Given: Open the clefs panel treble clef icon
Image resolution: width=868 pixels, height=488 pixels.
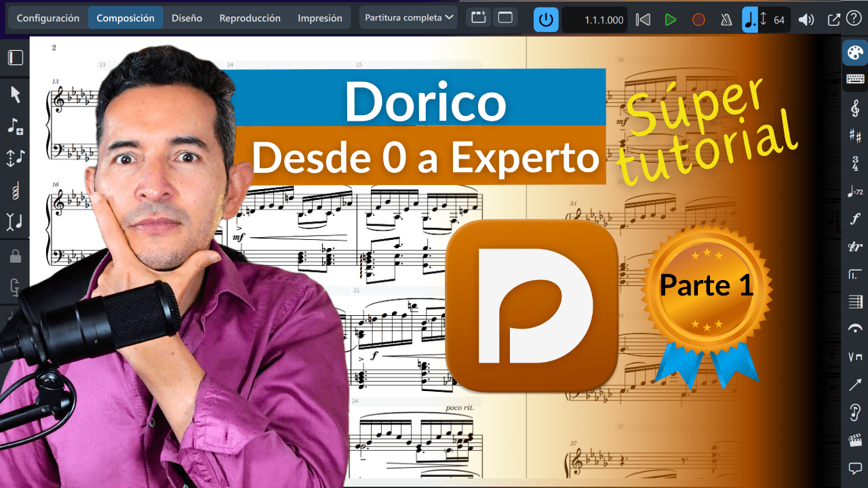Looking at the screenshot, I should click(855, 108).
